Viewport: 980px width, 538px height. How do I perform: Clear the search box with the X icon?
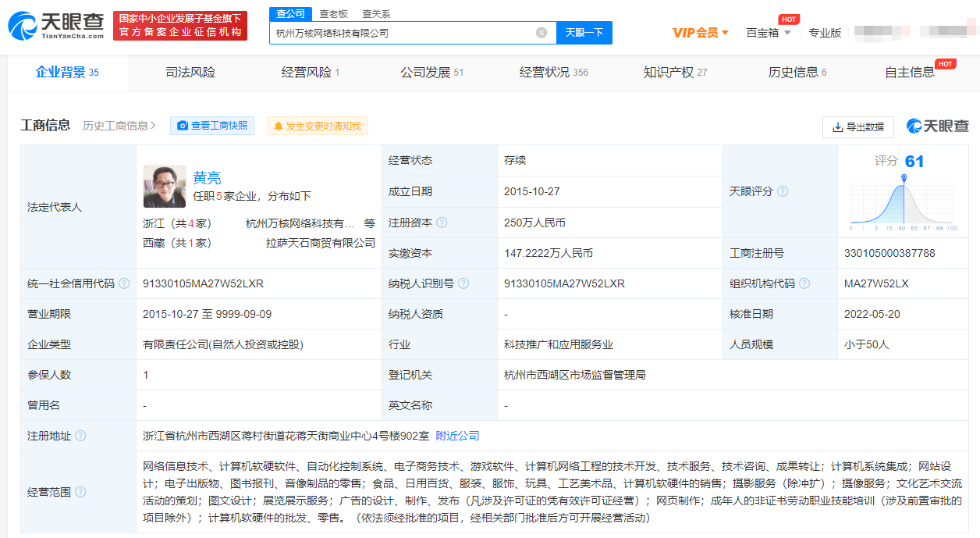coord(541,33)
